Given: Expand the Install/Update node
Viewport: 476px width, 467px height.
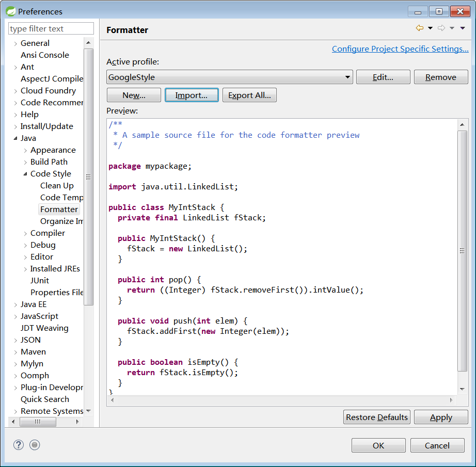Looking at the screenshot, I should 15,126.
